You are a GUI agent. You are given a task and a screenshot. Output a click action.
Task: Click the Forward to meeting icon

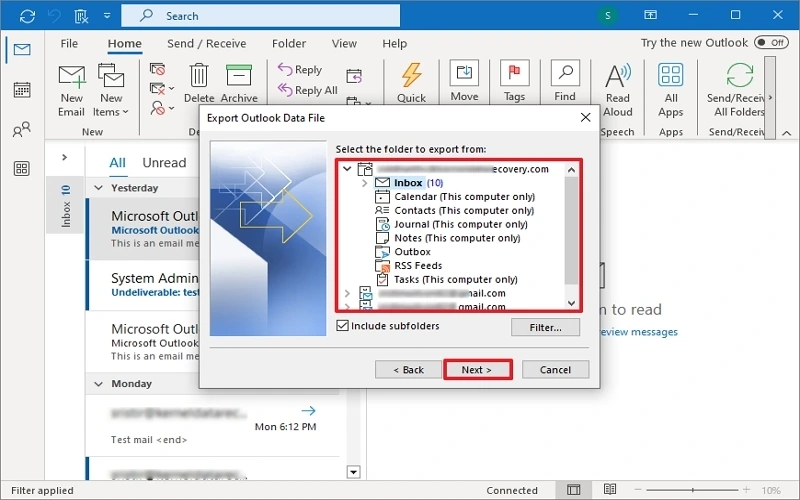click(354, 76)
